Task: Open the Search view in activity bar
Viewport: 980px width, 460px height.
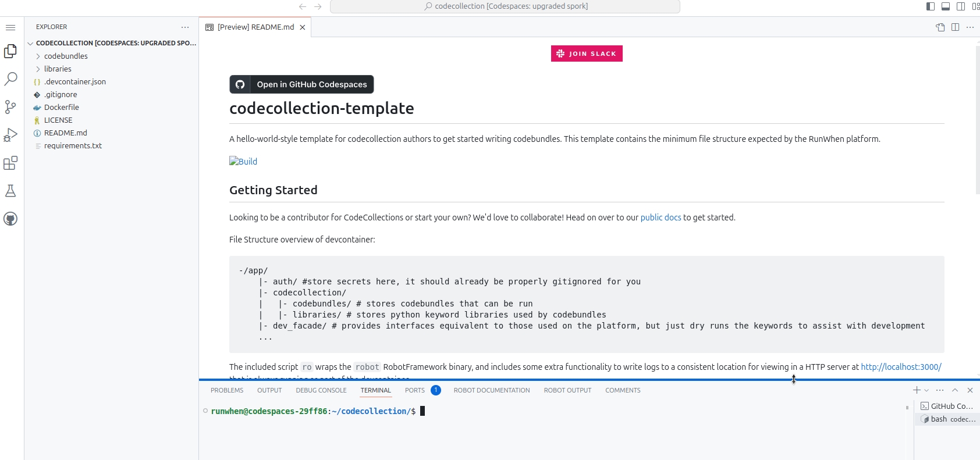Action: click(10, 79)
